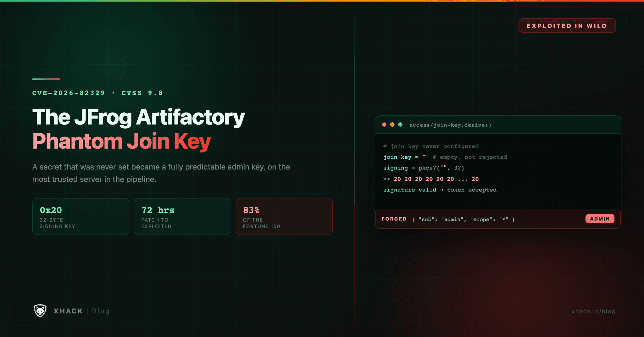This screenshot has width=644, height=337.
Task: Click the join_key variable in the code
Action: coord(397,157)
